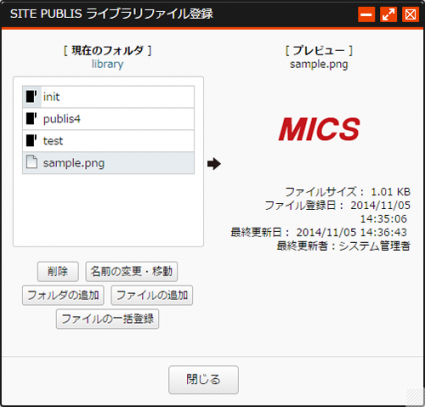
Task: Click the 現在のフォルダ heading
Action: [107, 50]
